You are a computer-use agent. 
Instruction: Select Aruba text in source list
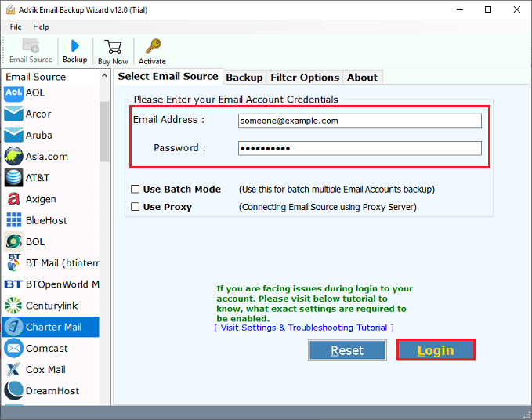[x=39, y=136]
